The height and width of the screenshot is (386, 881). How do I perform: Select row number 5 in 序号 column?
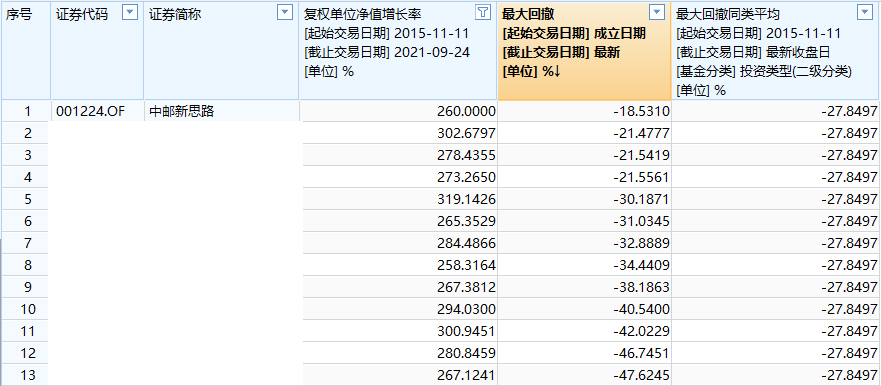27,199
